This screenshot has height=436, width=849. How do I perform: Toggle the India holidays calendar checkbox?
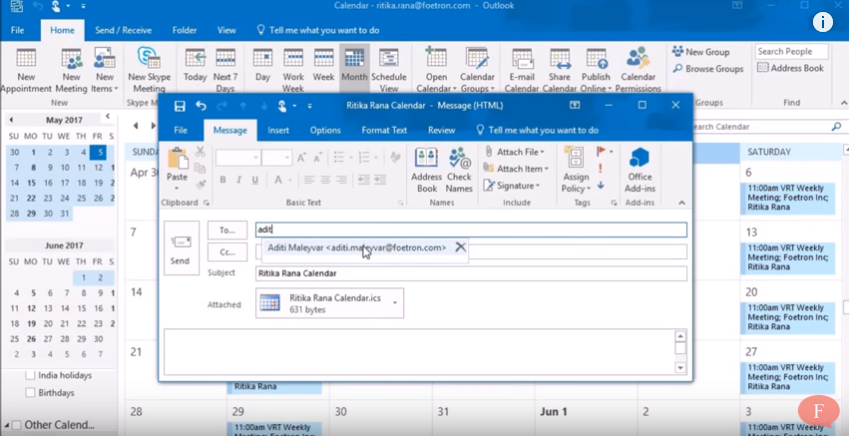coord(30,375)
